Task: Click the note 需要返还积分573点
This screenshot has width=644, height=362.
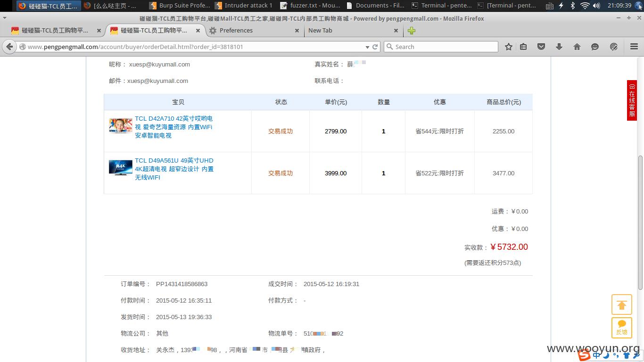Action: [x=493, y=263]
